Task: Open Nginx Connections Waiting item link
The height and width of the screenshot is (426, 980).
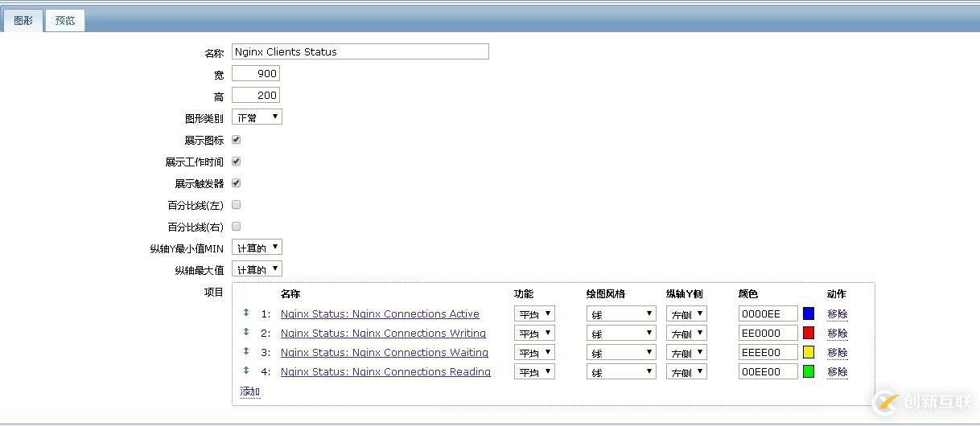Action: pyautogui.click(x=385, y=352)
